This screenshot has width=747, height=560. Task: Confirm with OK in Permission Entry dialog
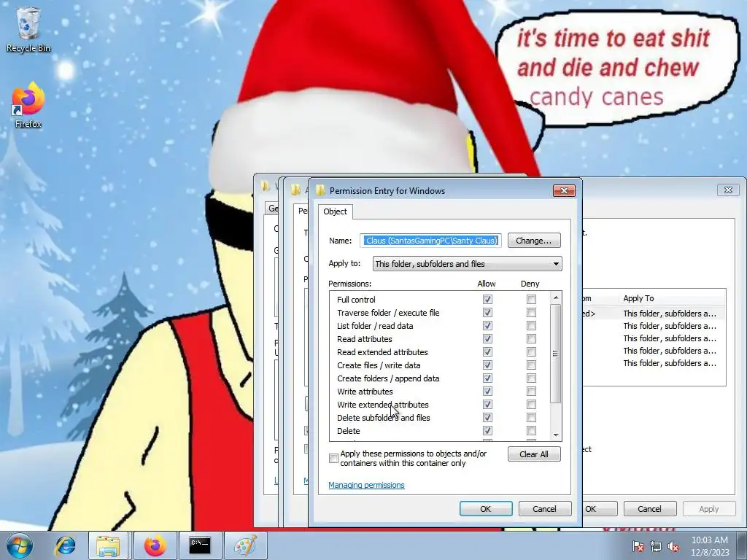pyautogui.click(x=485, y=509)
